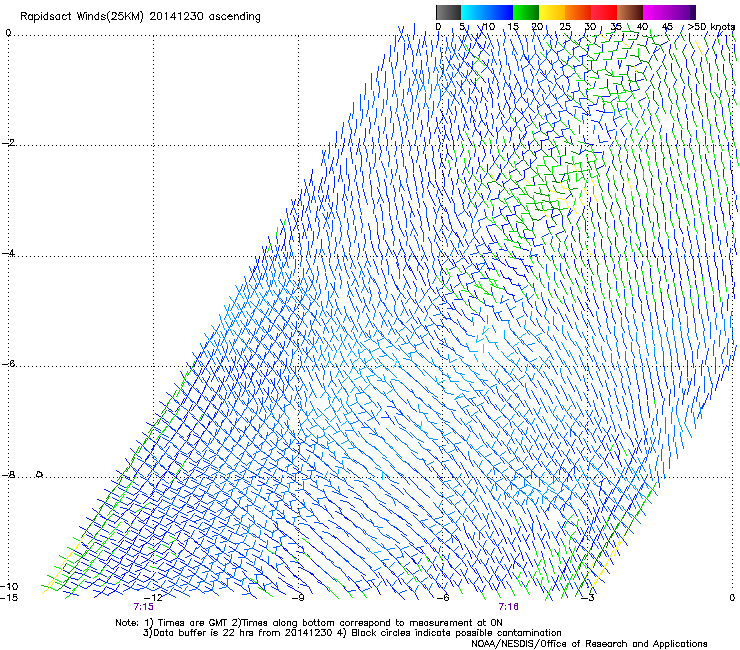Click the purple '7:18' time label

coord(508,607)
